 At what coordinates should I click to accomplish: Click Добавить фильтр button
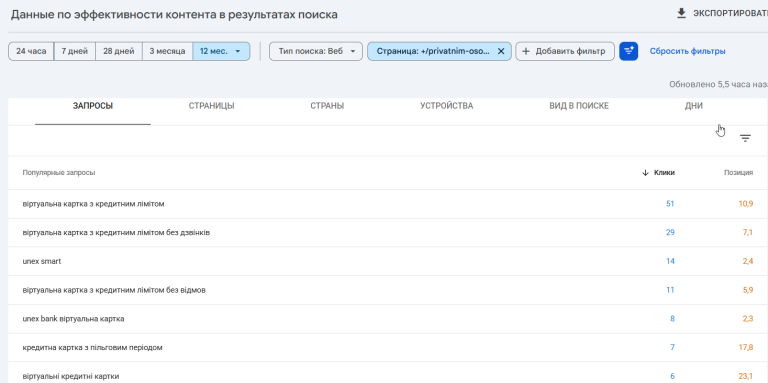click(565, 51)
